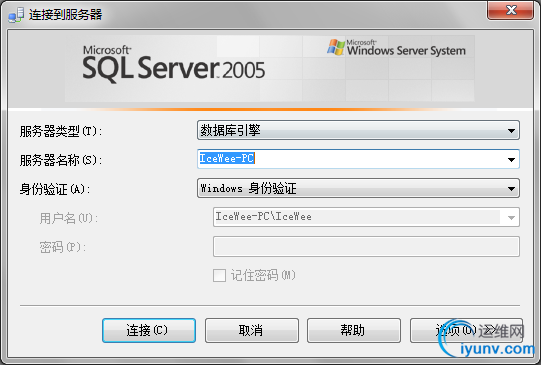The image size is (541, 365).
Task: Click the 连接(C) connect button
Action: click(149, 330)
